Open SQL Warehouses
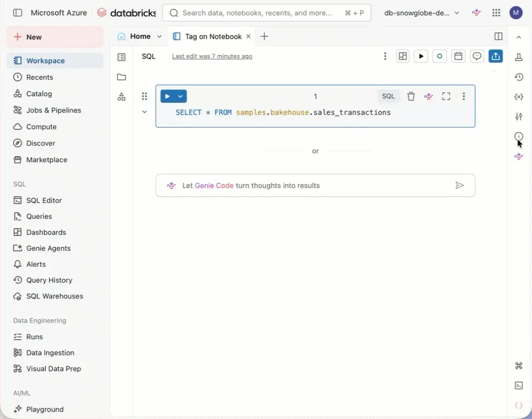This screenshot has height=419, width=532. [x=55, y=296]
